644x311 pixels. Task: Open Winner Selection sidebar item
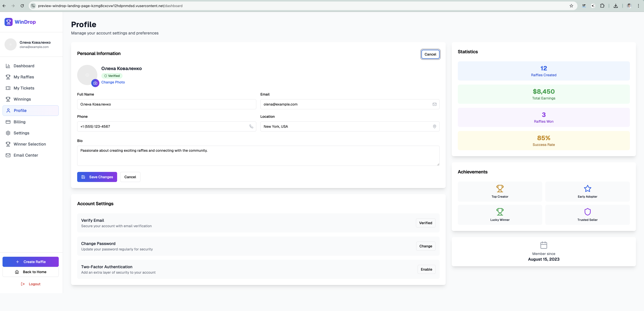(x=30, y=144)
